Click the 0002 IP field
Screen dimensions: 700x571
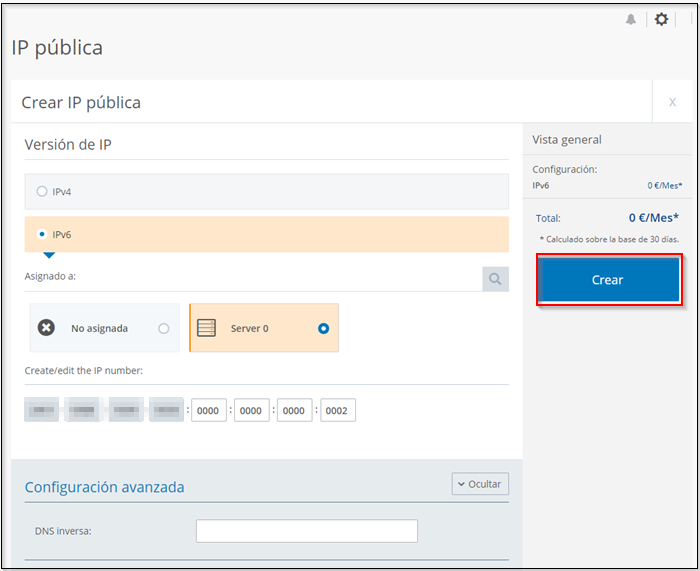point(338,410)
